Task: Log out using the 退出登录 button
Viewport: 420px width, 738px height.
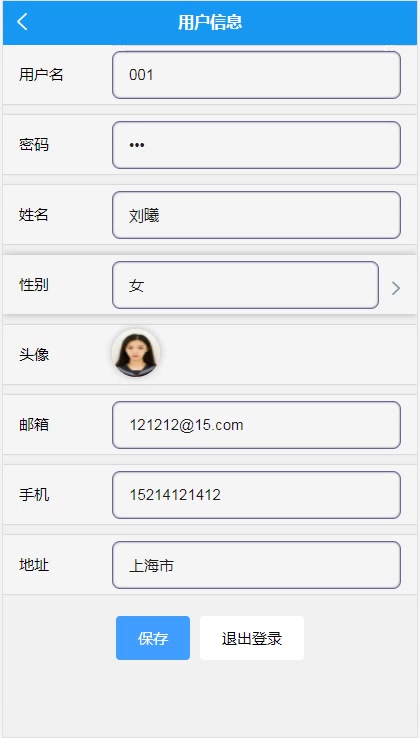Action: (252, 638)
